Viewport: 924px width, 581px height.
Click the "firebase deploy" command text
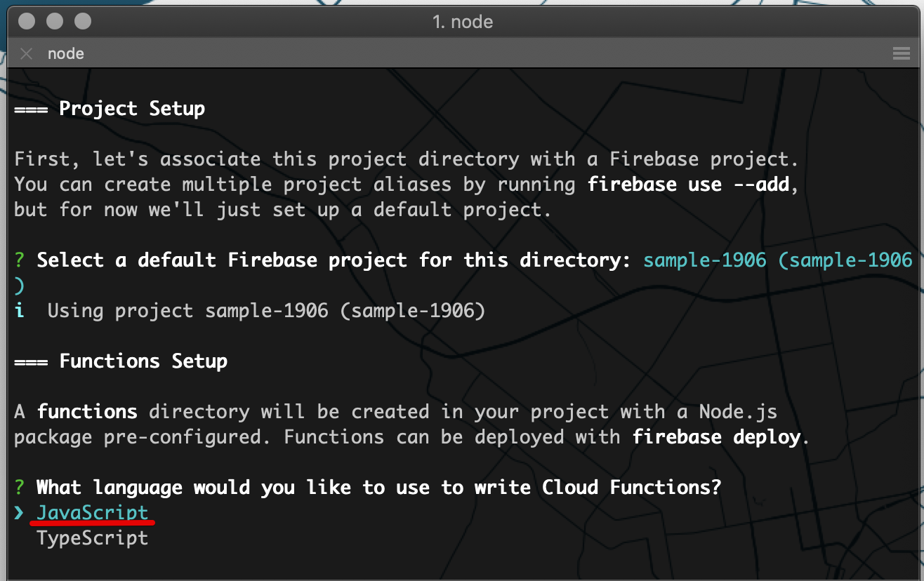(716, 437)
